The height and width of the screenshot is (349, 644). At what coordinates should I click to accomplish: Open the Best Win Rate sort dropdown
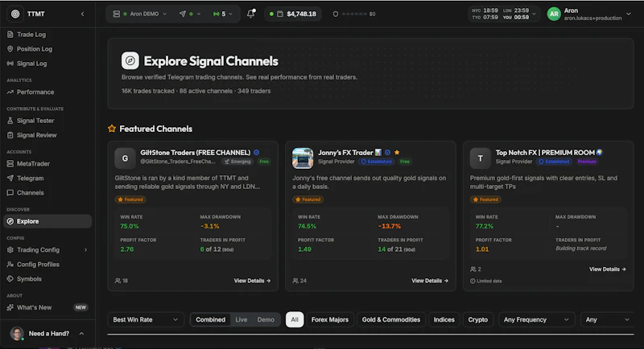(146, 319)
